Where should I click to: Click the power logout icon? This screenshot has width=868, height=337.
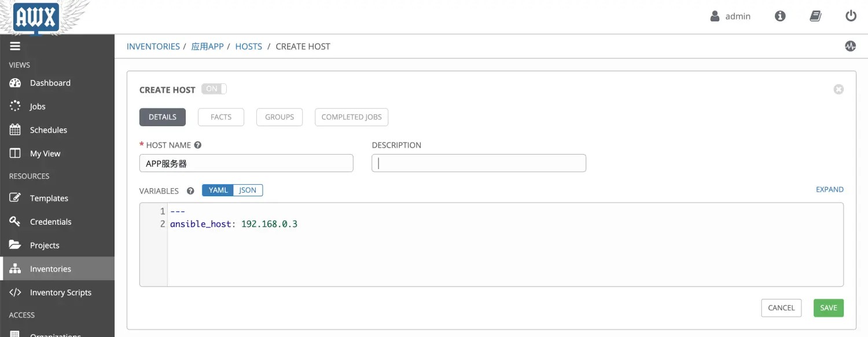[x=851, y=16]
